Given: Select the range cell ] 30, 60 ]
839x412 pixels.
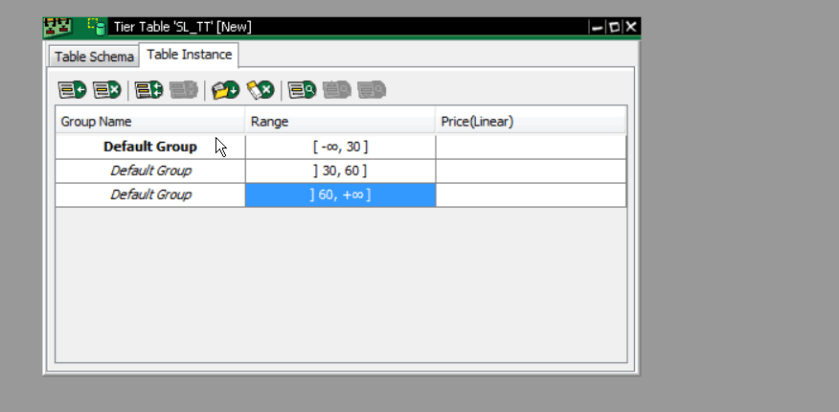Looking at the screenshot, I should [x=340, y=171].
